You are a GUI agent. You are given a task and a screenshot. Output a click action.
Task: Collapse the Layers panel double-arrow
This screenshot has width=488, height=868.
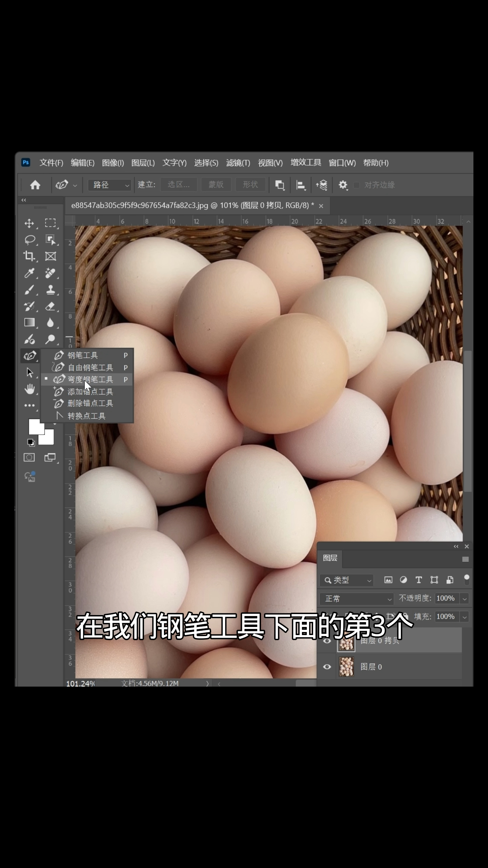click(456, 546)
